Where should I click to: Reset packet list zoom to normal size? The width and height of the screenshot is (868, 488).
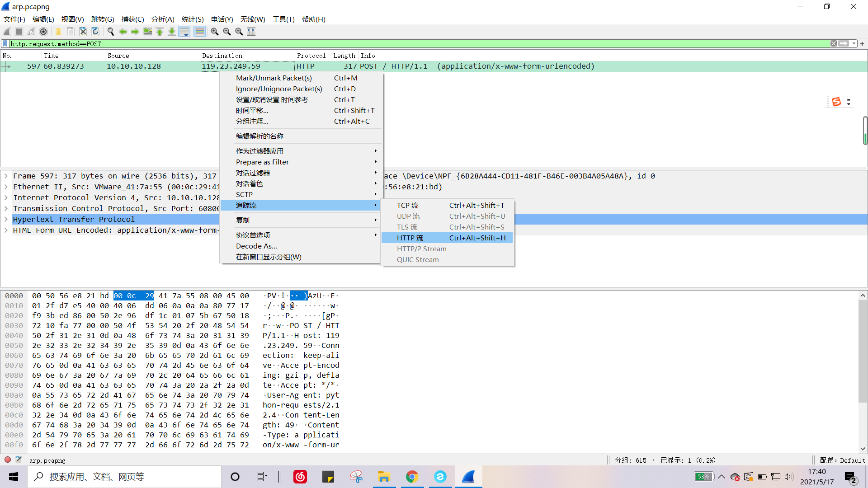tap(239, 32)
